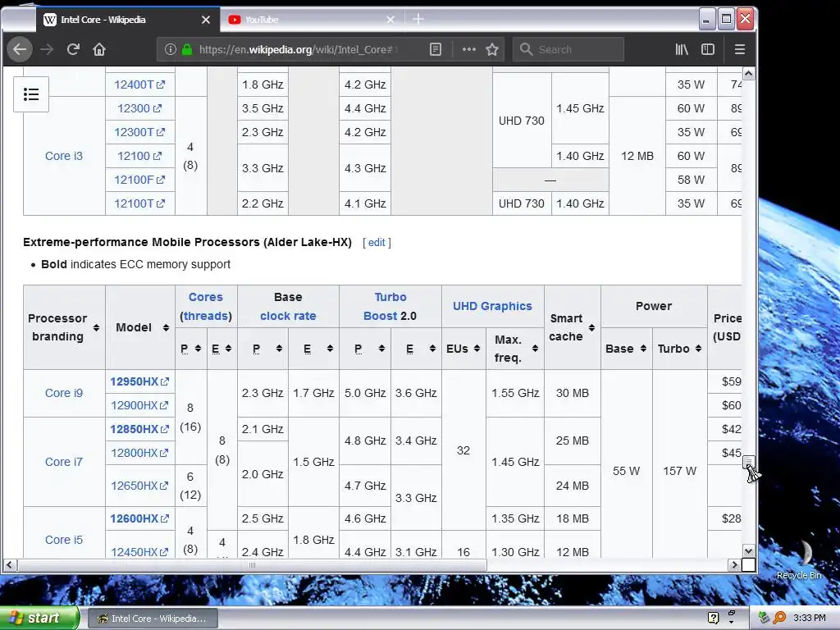Open the Cores header link
This screenshot has height=630, width=840.
pos(205,297)
